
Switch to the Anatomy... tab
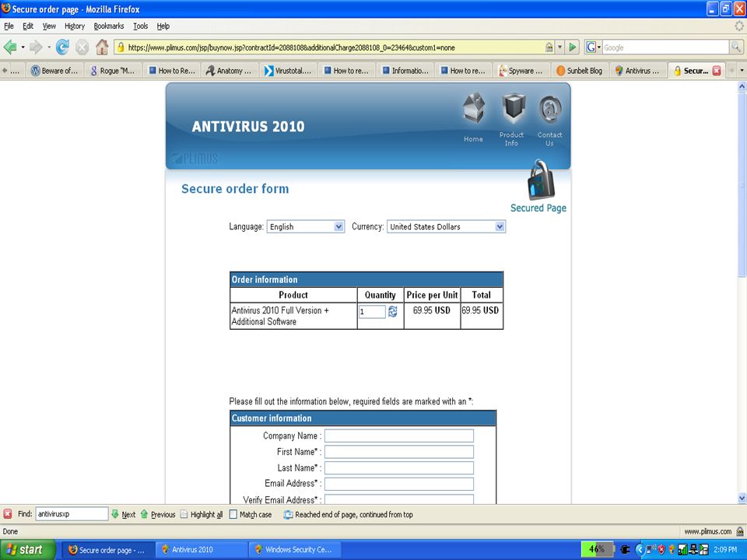(x=230, y=71)
